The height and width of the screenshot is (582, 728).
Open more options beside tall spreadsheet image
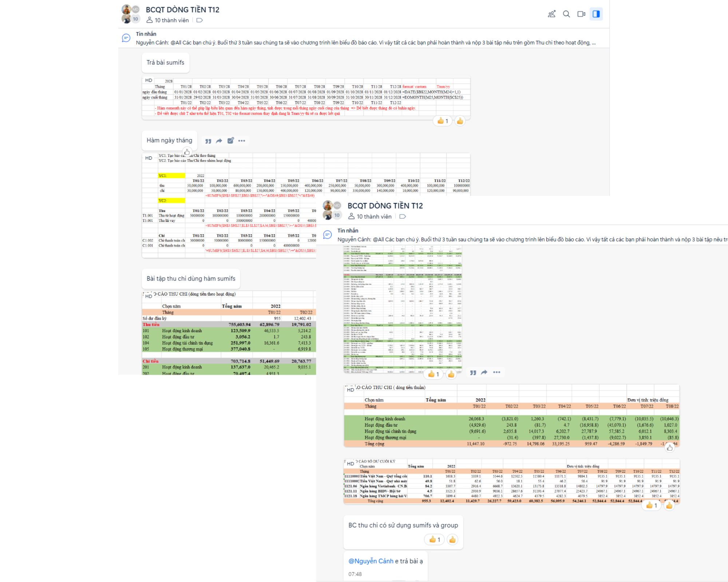tap(496, 372)
